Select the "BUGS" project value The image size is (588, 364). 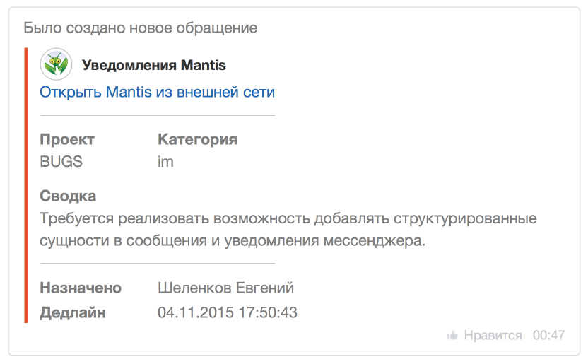(x=61, y=162)
